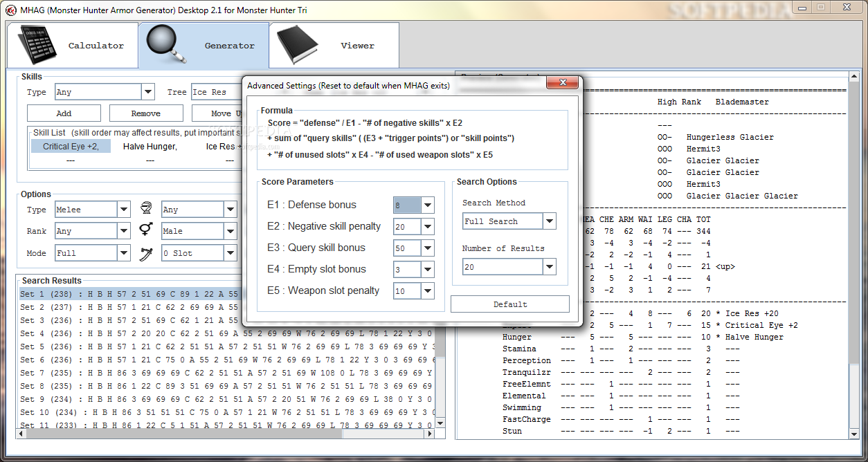This screenshot has width=868, height=462.
Task: Open the Viewer tab
Action: coord(334,46)
